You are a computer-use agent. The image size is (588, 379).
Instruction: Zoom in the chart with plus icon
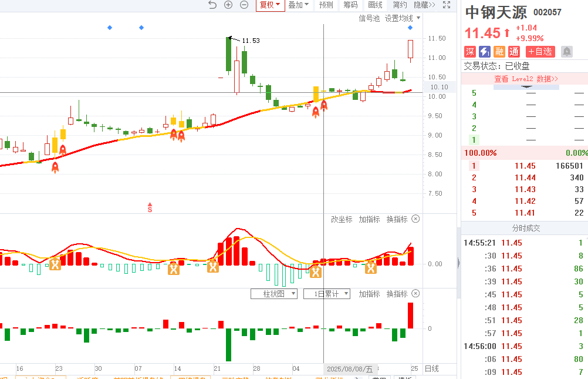click(228, 5)
